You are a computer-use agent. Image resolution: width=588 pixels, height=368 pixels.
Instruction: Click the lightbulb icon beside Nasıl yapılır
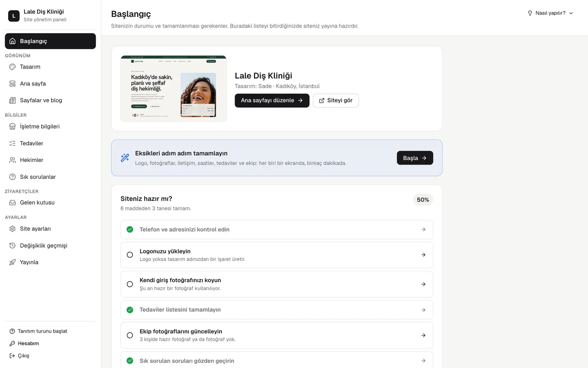click(x=530, y=13)
